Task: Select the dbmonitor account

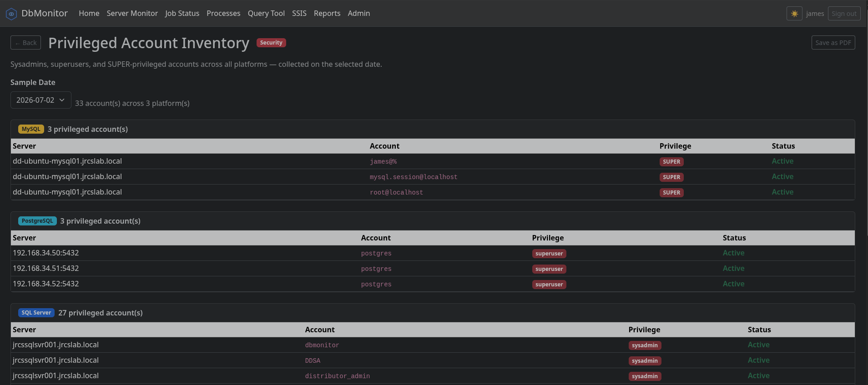Action: pos(322,345)
